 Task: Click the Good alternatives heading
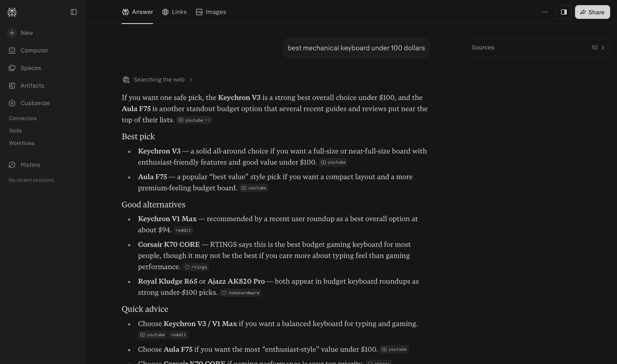click(x=153, y=205)
